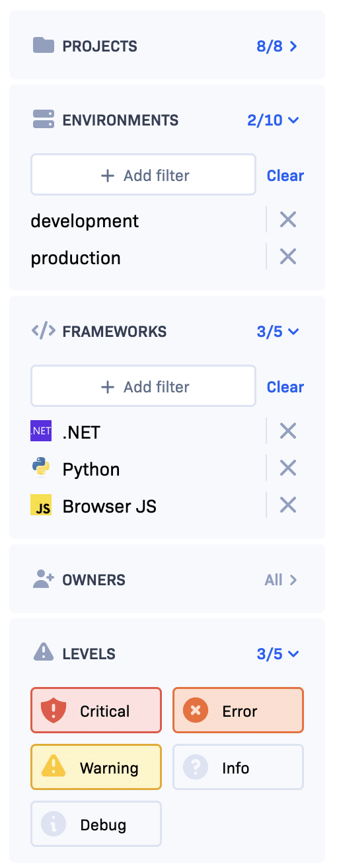Remove the production environment filter
Viewport: 337px width, 868px height.
pos(287,257)
